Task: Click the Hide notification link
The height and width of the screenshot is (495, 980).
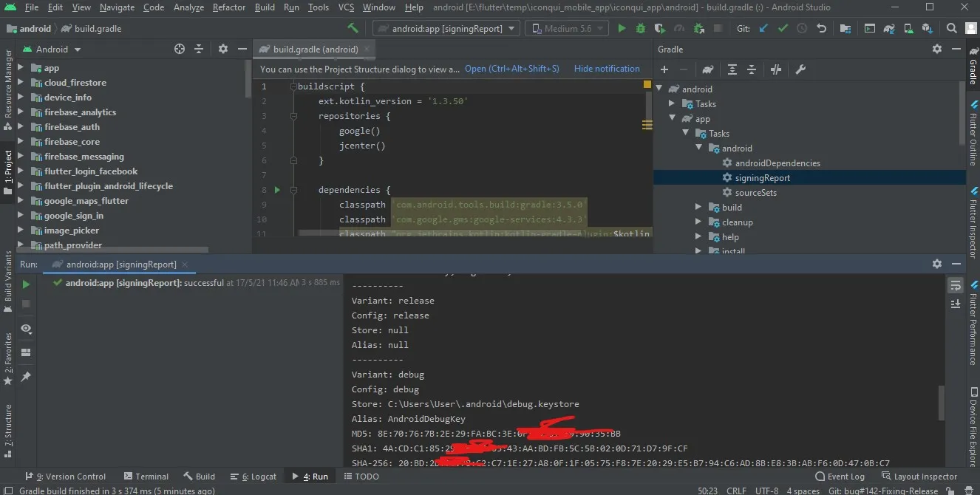Action: click(x=607, y=69)
